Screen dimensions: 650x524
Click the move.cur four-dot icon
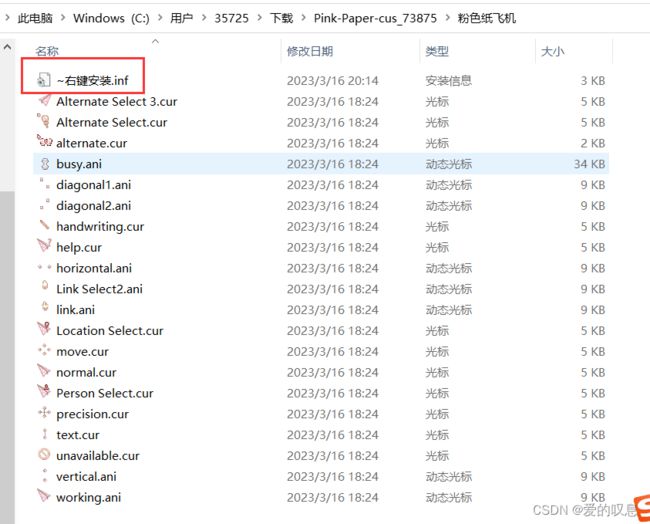pos(44,351)
